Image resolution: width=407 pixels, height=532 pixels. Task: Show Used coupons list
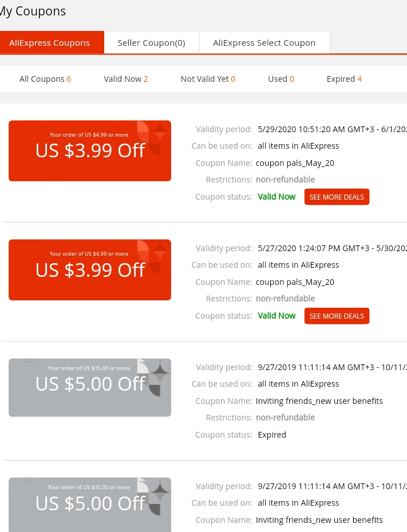click(x=281, y=79)
